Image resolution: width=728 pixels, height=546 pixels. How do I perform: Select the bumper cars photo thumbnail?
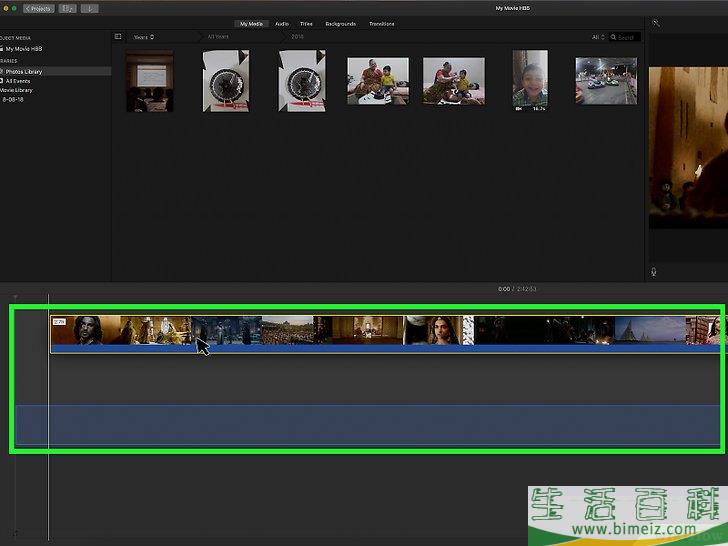[606, 81]
